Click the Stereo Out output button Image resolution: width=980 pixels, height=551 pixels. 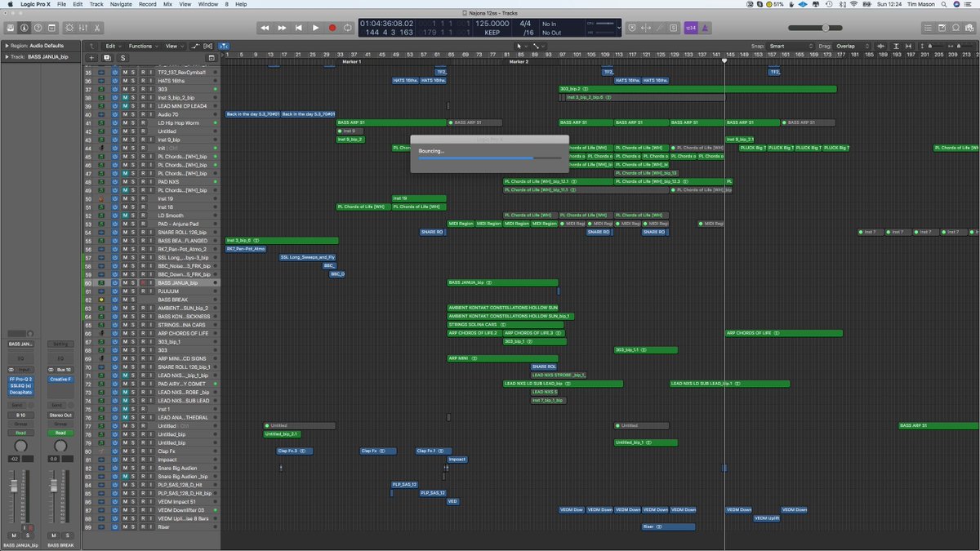click(x=60, y=415)
